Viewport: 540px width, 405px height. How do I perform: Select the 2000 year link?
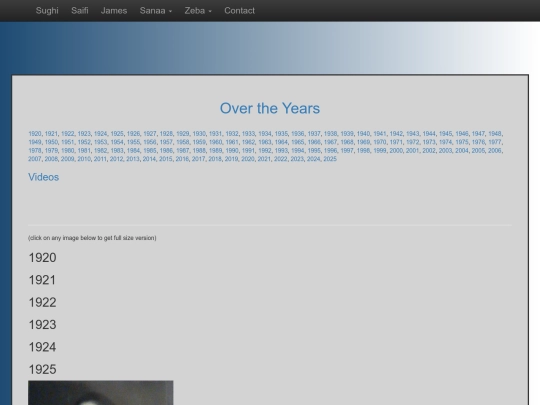click(396, 150)
